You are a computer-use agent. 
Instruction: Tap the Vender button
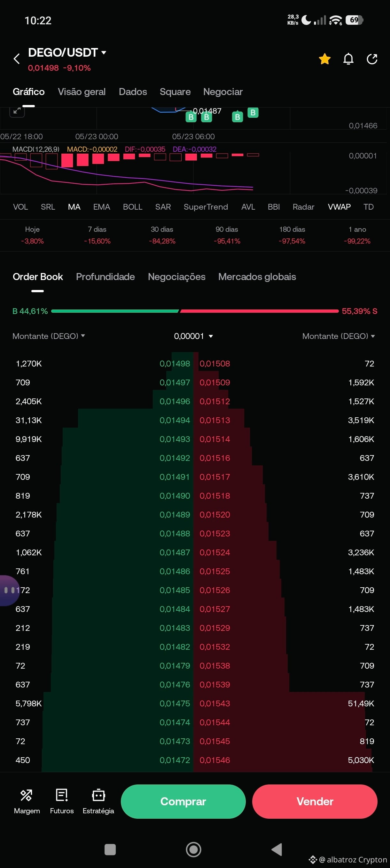pos(315,801)
